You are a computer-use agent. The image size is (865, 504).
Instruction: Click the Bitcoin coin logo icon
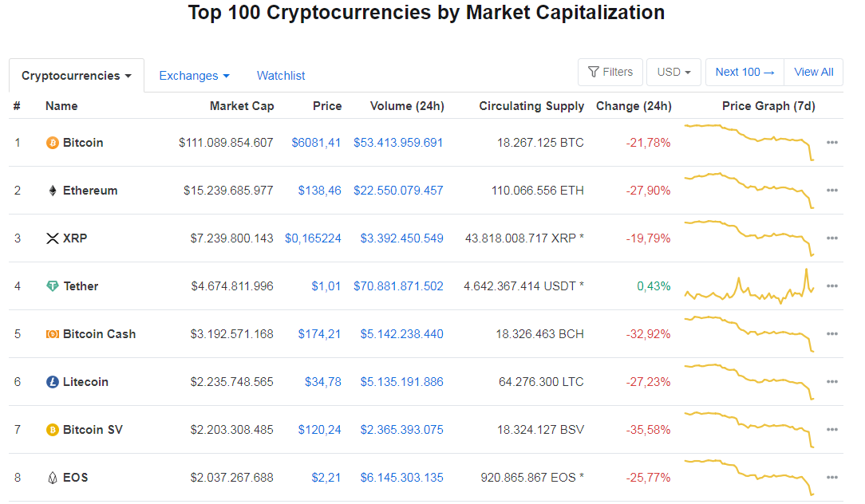click(53, 143)
